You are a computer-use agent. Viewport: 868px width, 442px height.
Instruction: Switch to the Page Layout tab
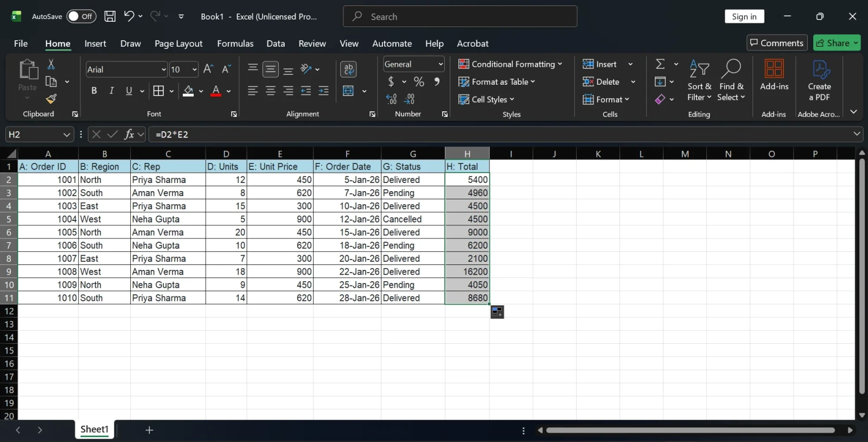pyautogui.click(x=178, y=43)
